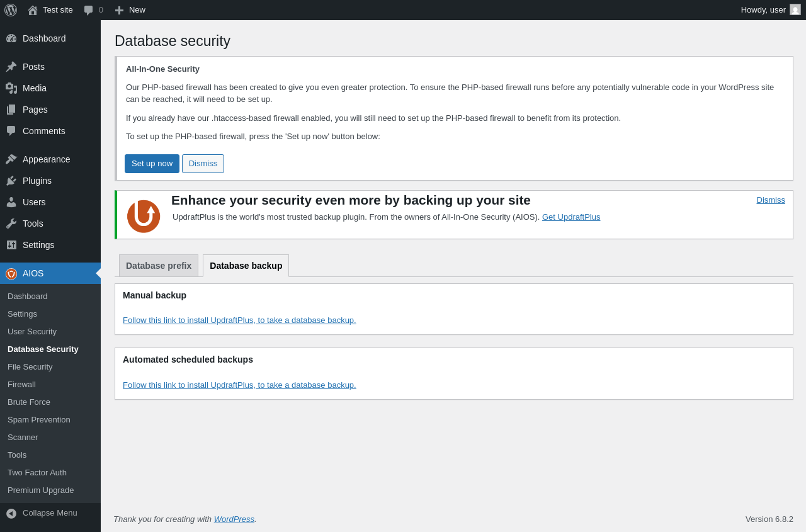806x532 pixels.
Task: Open the Appearance menu label
Action: 47,159
